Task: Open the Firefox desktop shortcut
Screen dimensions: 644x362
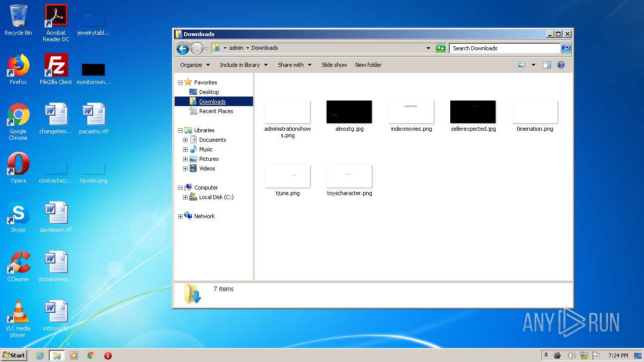Action: 18,69
